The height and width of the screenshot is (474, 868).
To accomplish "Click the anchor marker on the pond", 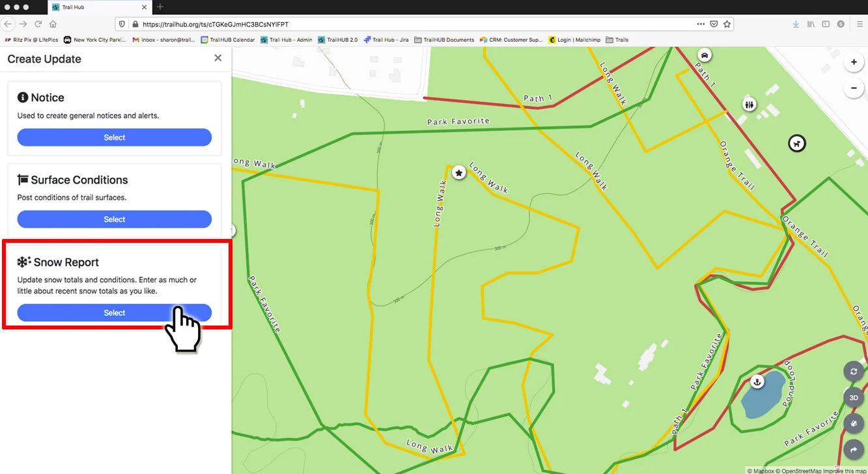I will tap(757, 382).
